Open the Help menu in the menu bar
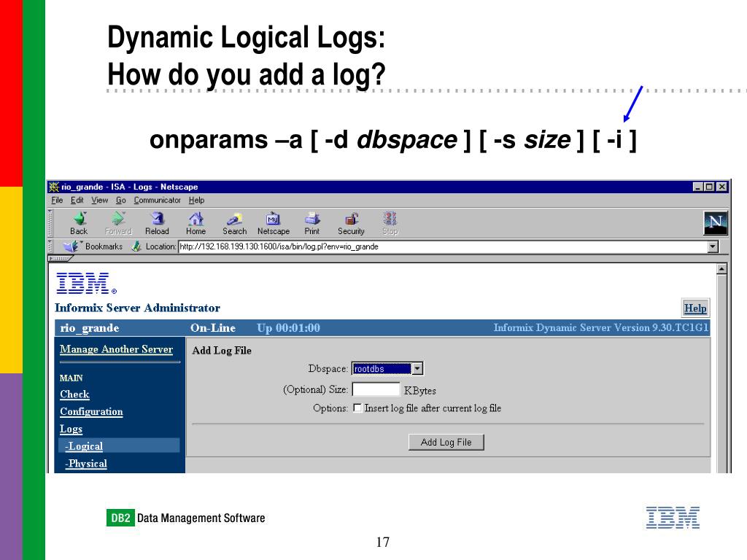The image size is (747, 560). (196, 200)
